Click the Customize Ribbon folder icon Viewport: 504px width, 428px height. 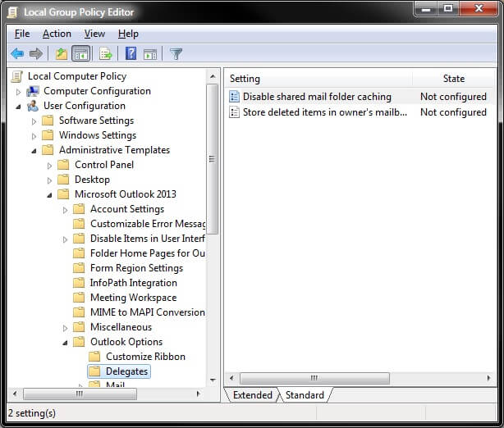94,357
